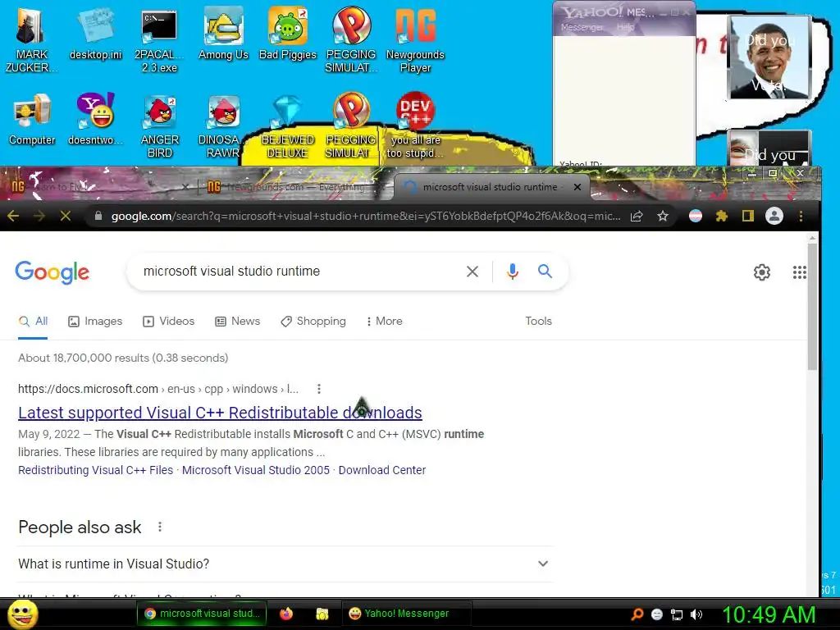Open the Google apps grid
840x630 pixels.
[x=799, y=272]
